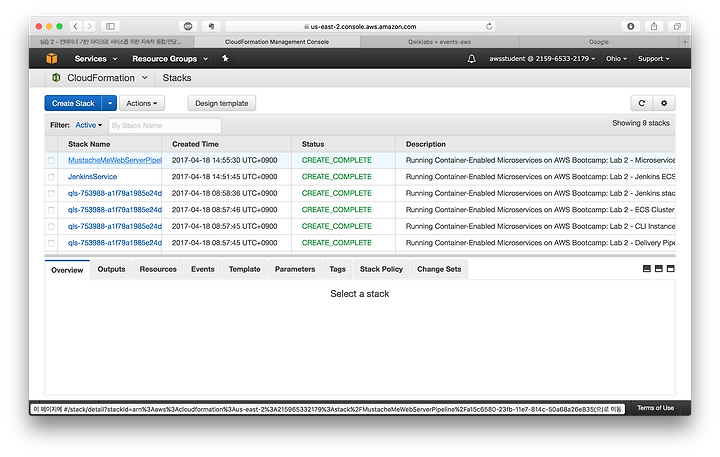
Task: Switch to the Outputs tab
Action: (x=111, y=269)
